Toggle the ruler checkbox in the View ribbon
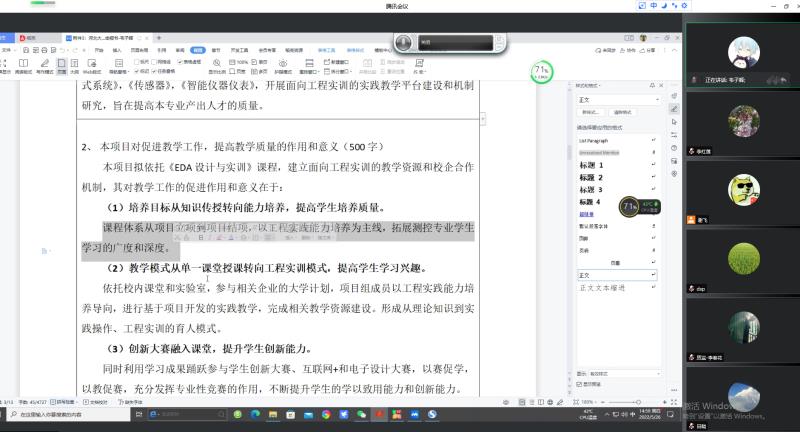Image resolution: width=800 pixels, height=432 pixels. 135,61
